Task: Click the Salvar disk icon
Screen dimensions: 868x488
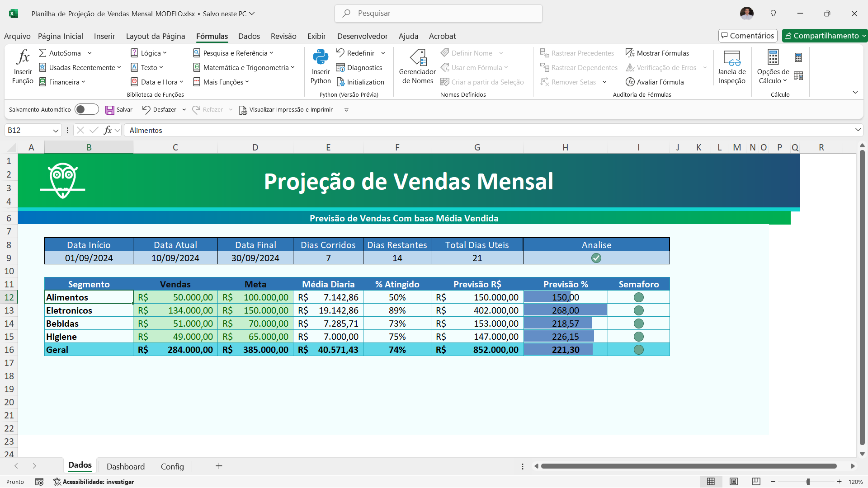Action: pos(110,110)
